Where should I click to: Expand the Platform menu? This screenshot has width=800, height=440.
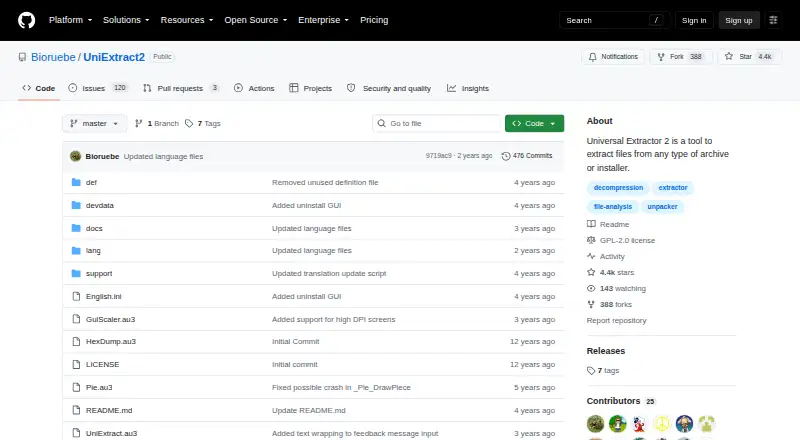70,20
